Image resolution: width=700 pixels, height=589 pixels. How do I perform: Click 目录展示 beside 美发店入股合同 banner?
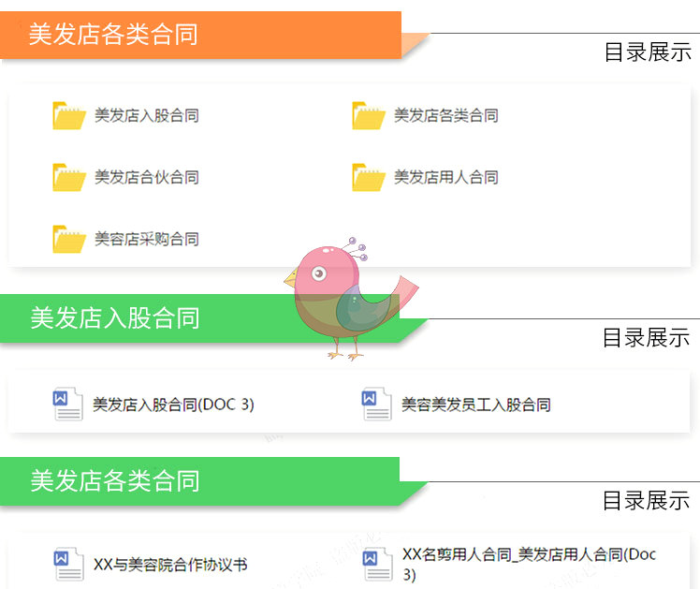(x=646, y=338)
